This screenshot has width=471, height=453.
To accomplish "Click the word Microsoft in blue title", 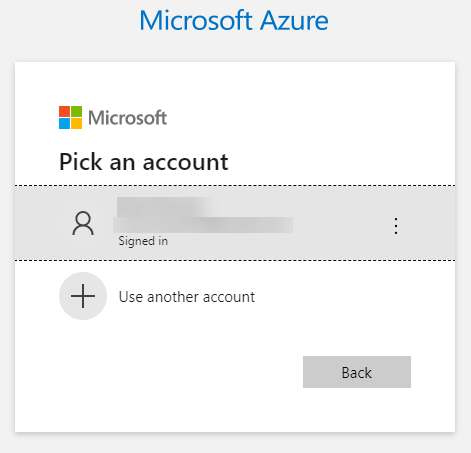I will 196,21.
